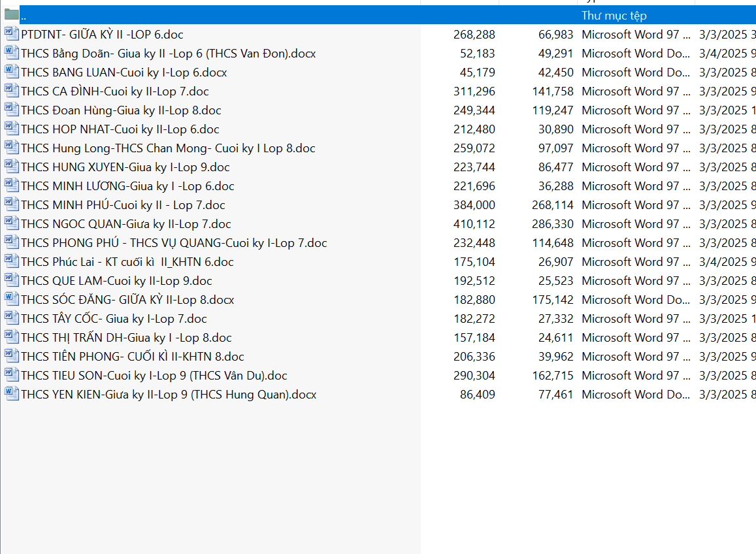Image resolution: width=756 pixels, height=554 pixels.
Task: Select THCS SÓC ĐĂNG- GIỮA KỲ II file
Action: [127, 300]
